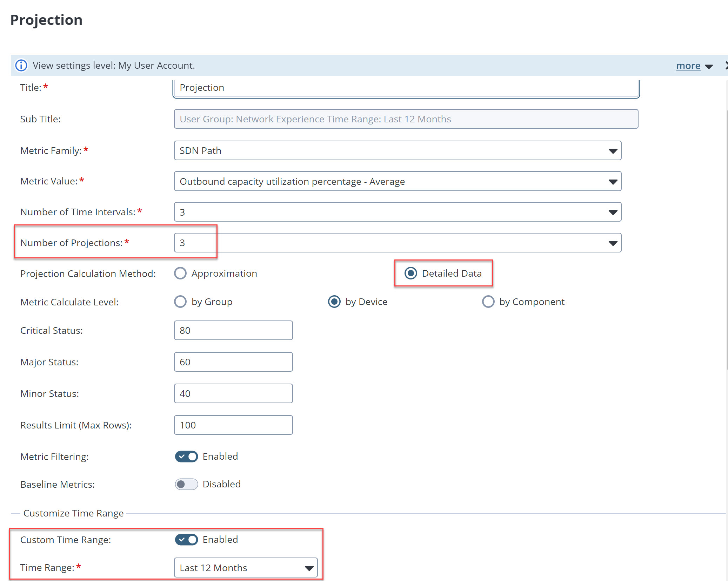Viewport: 728px width, 581px height.
Task: Click the Minor Status field
Action: (x=233, y=393)
